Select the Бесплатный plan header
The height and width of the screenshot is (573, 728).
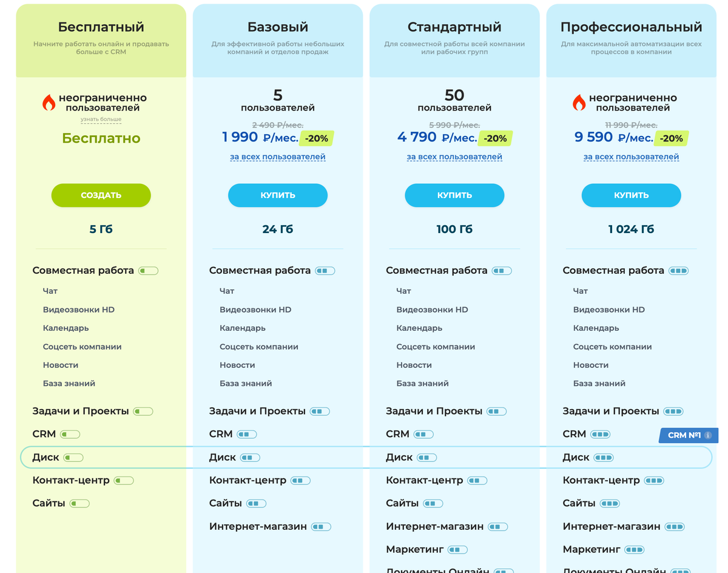click(x=101, y=27)
